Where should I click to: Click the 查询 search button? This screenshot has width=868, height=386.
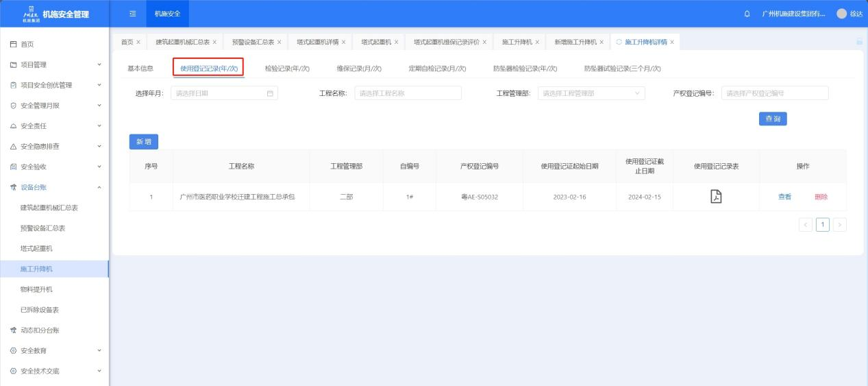[772, 119]
